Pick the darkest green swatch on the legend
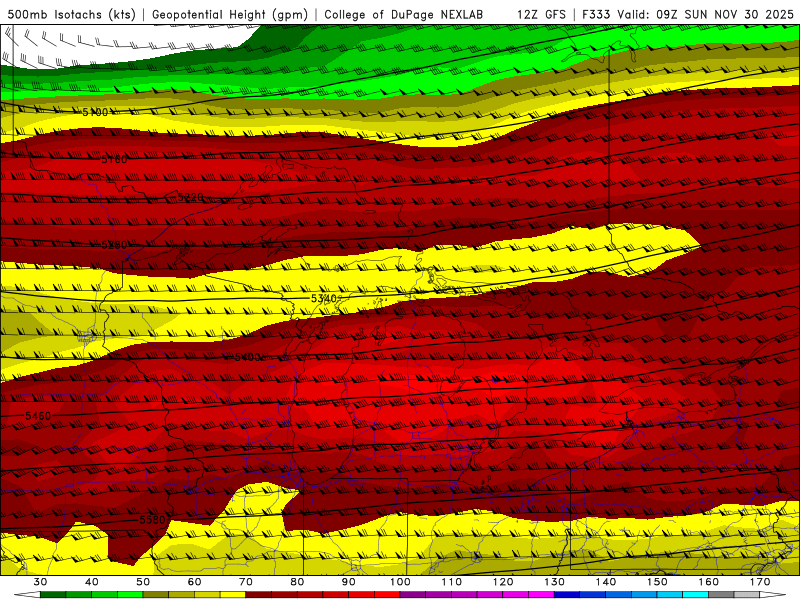800x600 pixels. [53, 595]
